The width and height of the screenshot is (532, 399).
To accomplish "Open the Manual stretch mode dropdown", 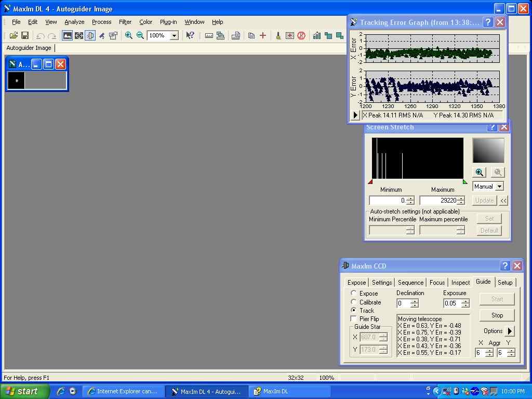I will [x=499, y=187].
